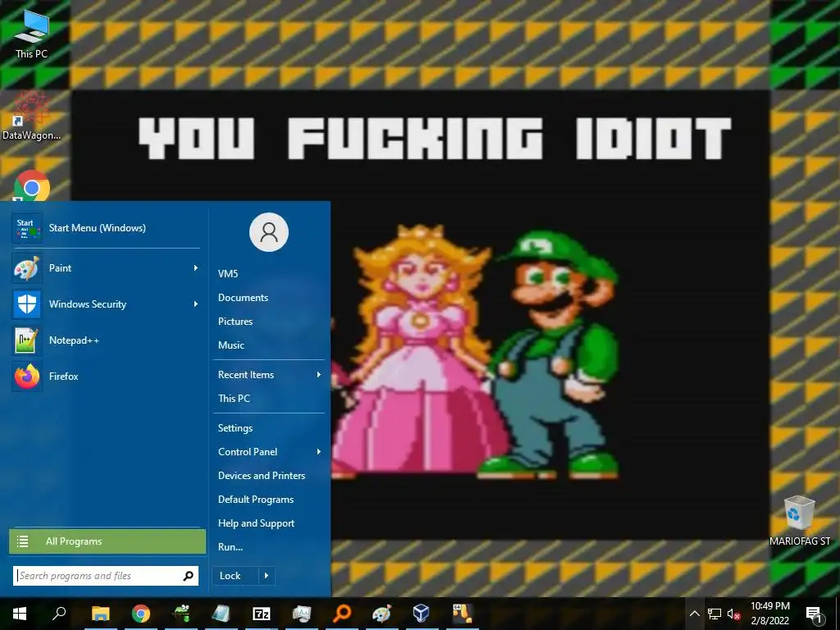Open Windows Security from start menu

point(106,304)
